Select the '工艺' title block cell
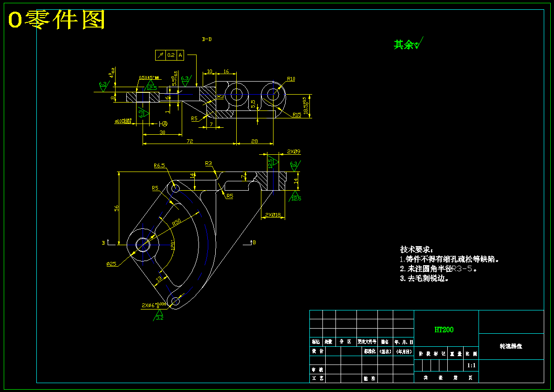The image size is (554, 392). [x=317, y=378]
